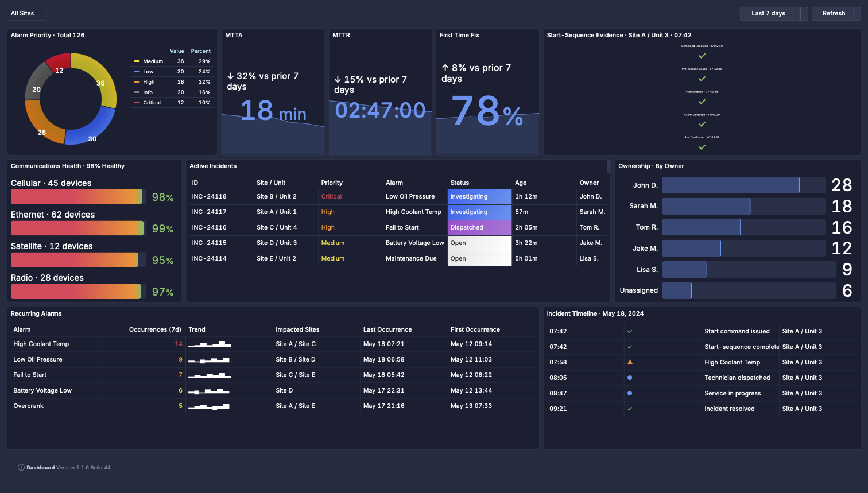Screen dimensions: 868x493
Task: Sort Active Incidents by Age column
Action: point(521,183)
